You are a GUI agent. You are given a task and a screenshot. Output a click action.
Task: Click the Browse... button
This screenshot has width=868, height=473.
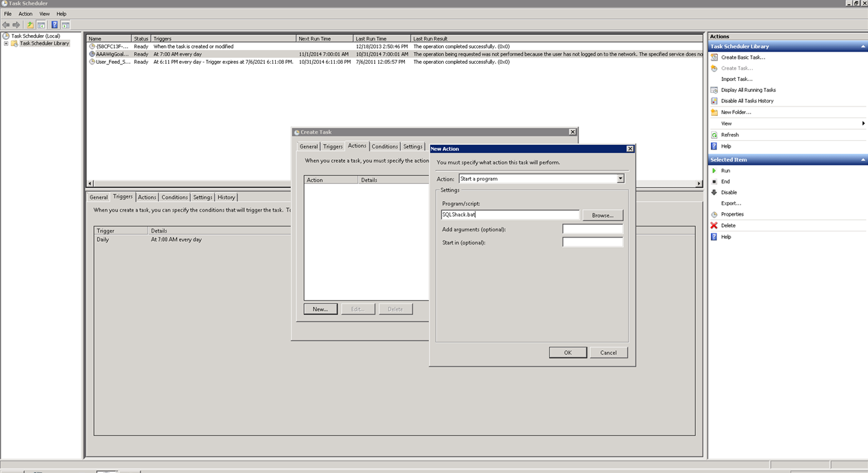[602, 215]
